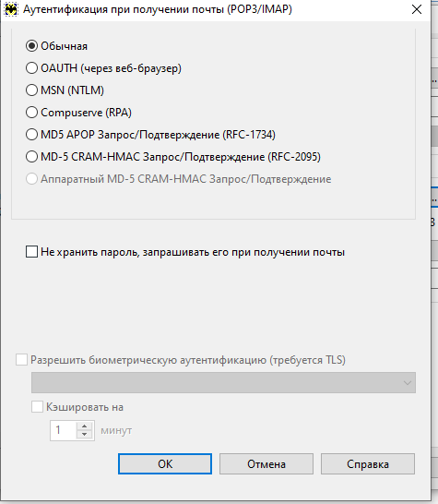Click the minutes number input field
This screenshot has width=438, height=504.
pos(64,430)
